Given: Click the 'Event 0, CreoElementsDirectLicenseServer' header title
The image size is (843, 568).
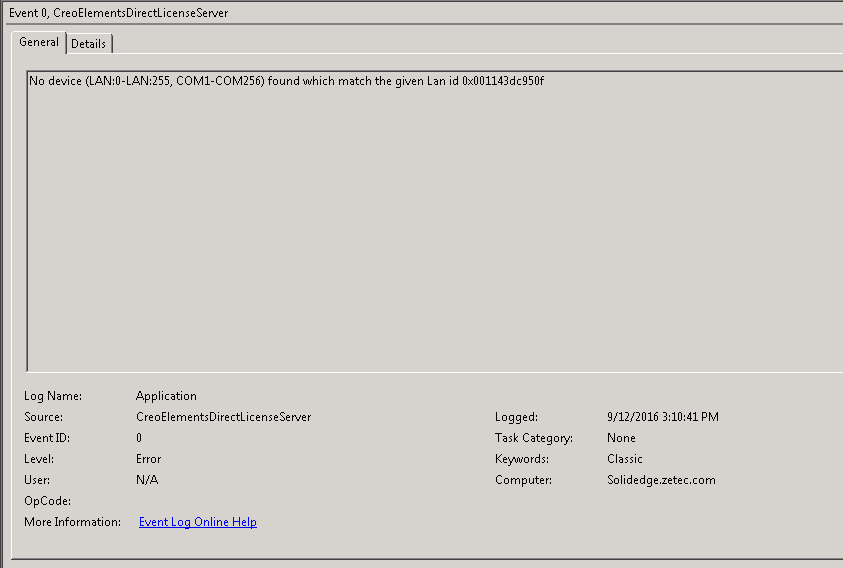Looking at the screenshot, I should coord(119,13).
